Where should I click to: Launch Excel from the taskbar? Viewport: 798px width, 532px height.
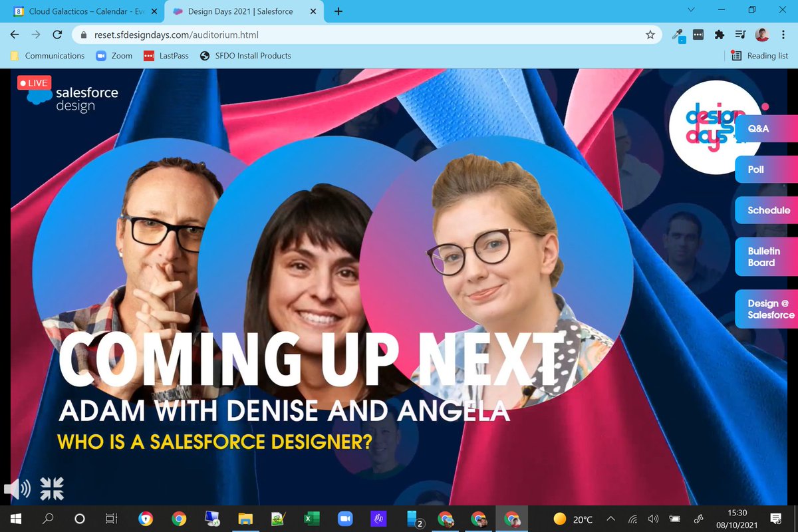pyautogui.click(x=312, y=519)
